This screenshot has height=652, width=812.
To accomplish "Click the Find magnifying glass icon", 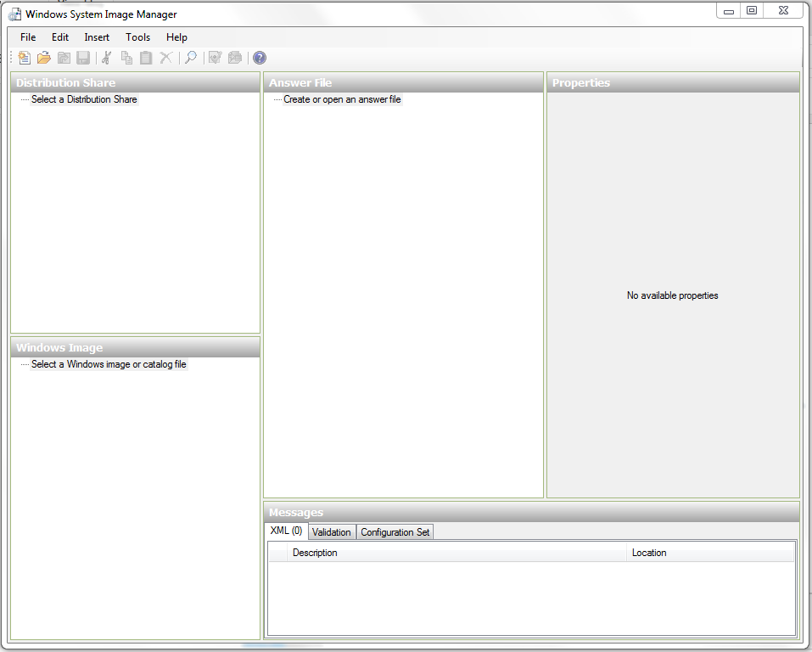I will (191, 58).
